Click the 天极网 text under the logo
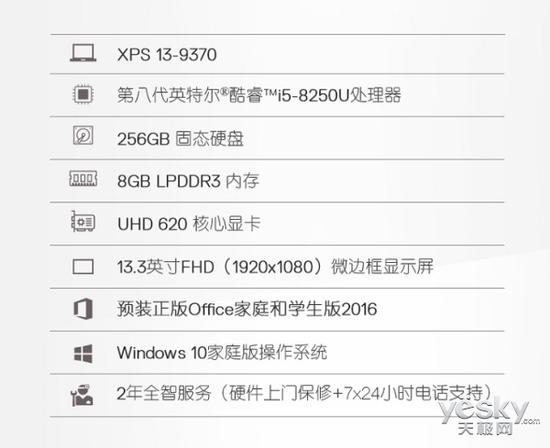This screenshot has width=550, height=448. pos(485,428)
